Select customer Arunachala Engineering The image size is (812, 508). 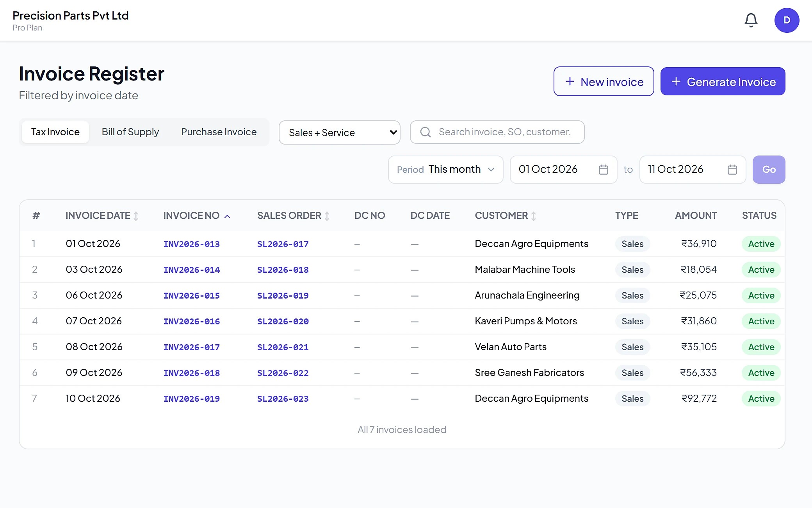coord(527,295)
